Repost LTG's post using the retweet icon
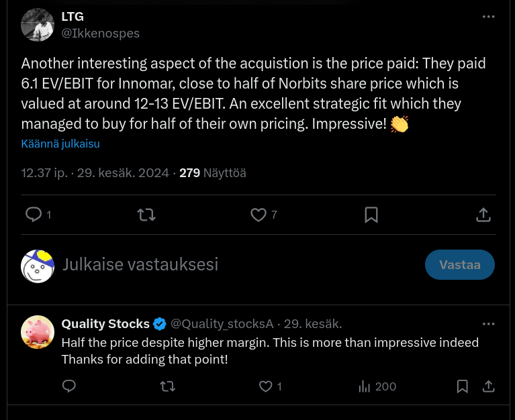 [146, 215]
